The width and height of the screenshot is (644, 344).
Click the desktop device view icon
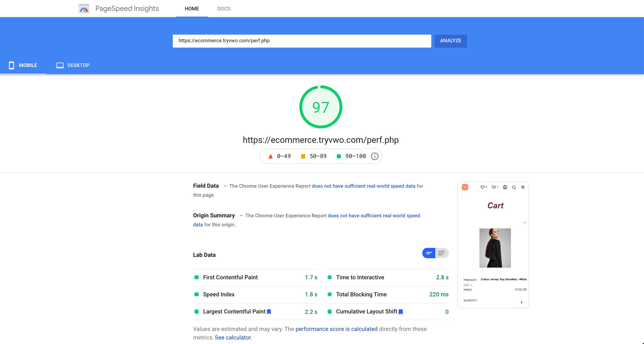pos(60,65)
